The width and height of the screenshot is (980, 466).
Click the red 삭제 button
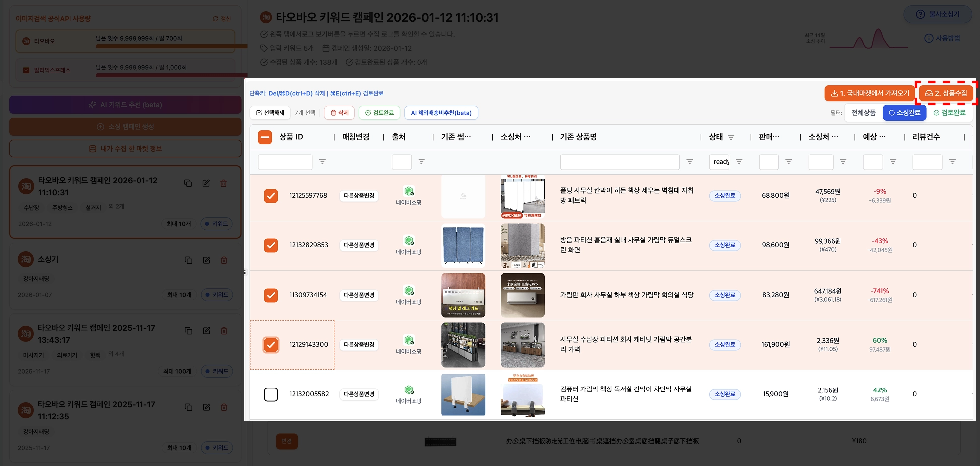pyautogui.click(x=339, y=113)
